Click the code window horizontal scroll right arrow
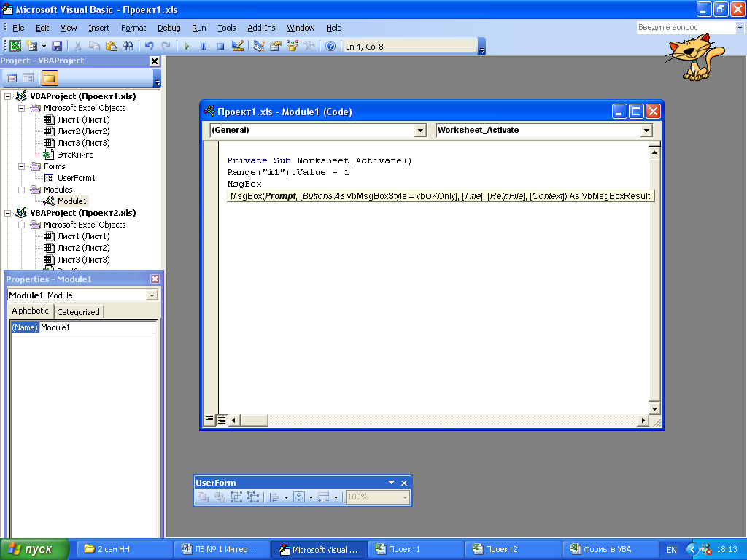The image size is (747, 560). point(643,420)
